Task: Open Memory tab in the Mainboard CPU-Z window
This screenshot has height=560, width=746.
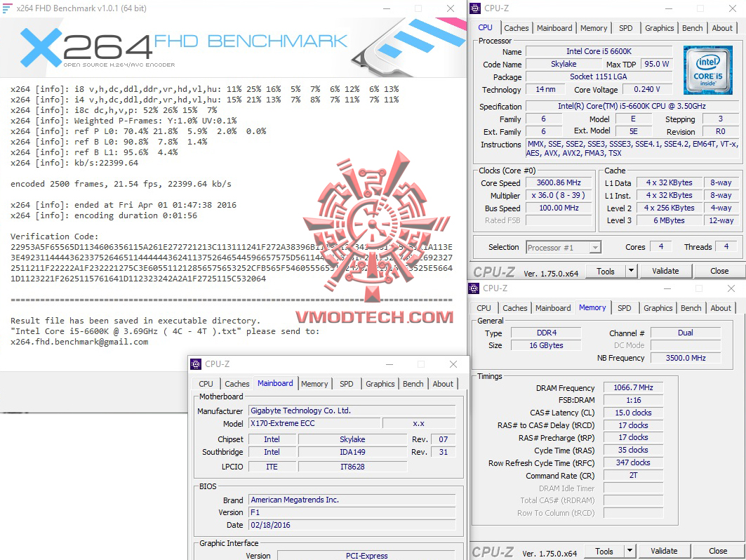Action: 314,383
